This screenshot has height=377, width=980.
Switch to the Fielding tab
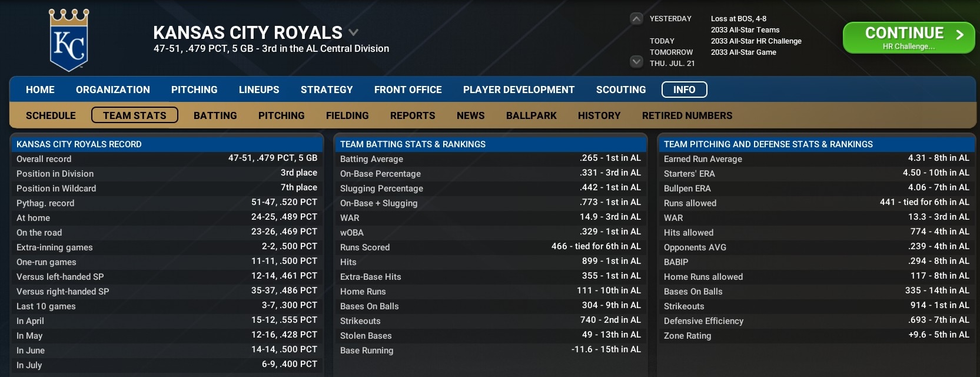coord(347,115)
